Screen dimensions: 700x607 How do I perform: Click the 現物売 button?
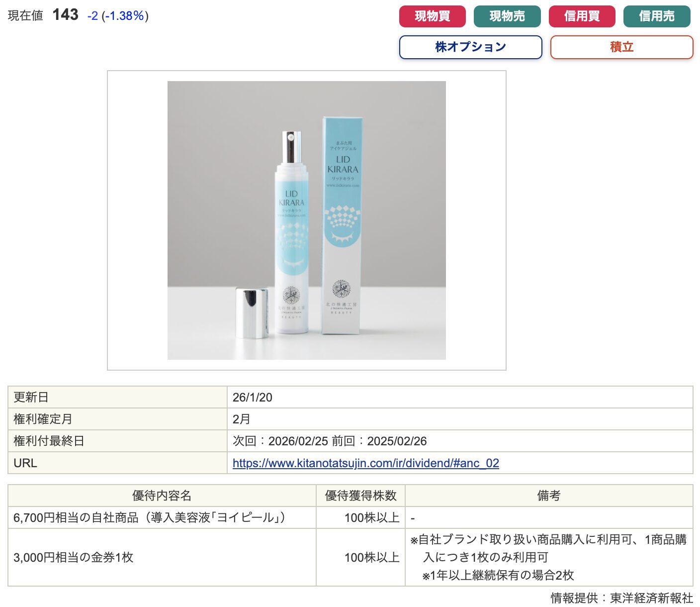tap(507, 16)
